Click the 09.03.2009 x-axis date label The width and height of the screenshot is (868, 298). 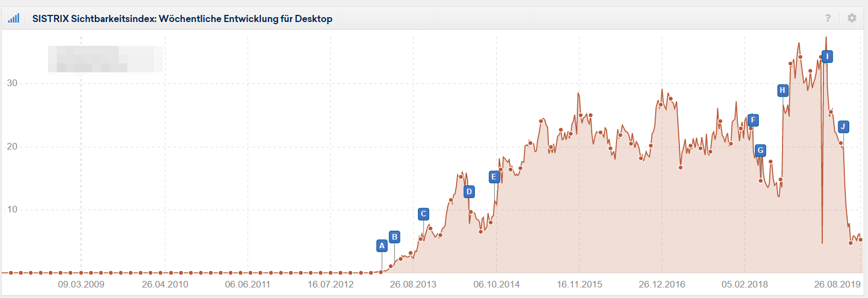point(81,285)
